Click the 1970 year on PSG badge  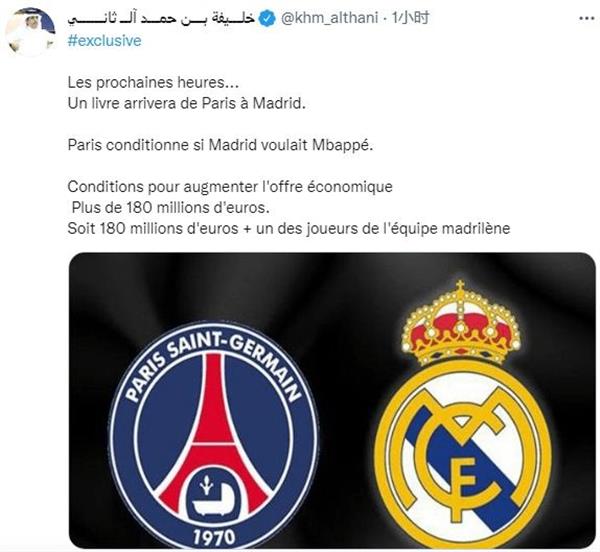tap(214, 537)
